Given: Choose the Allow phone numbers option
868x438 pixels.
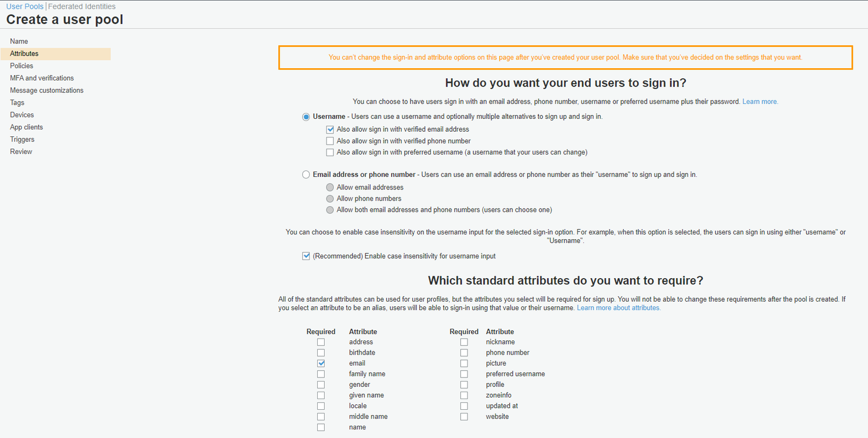Looking at the screenshot, I should pos(329,198).
